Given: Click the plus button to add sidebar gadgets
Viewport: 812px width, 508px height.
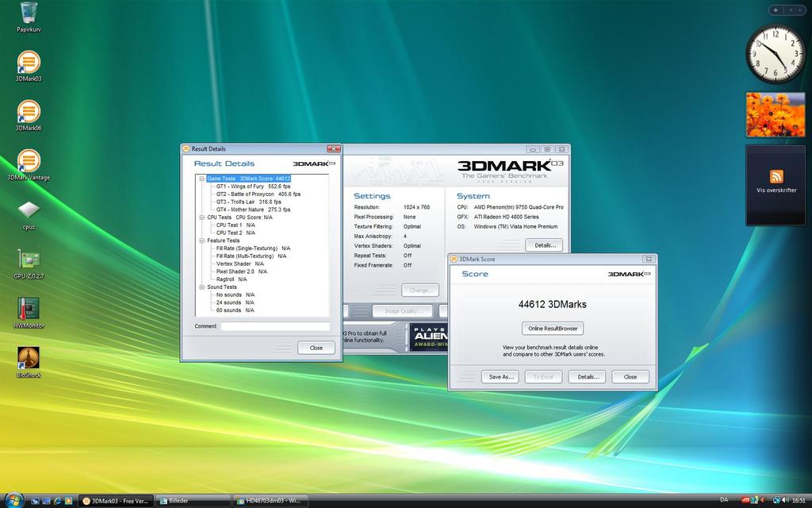Looking at the screenshot, I should (x=776, y=10).
